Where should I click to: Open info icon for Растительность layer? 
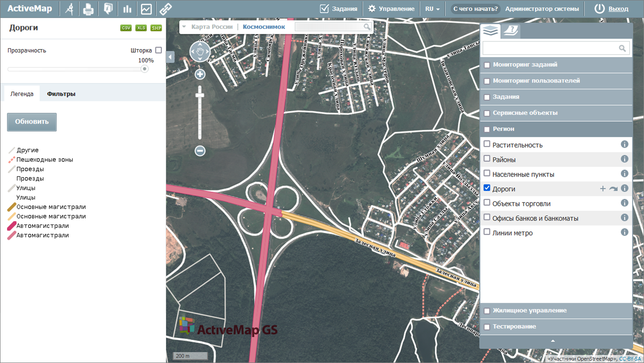[625, 144]
